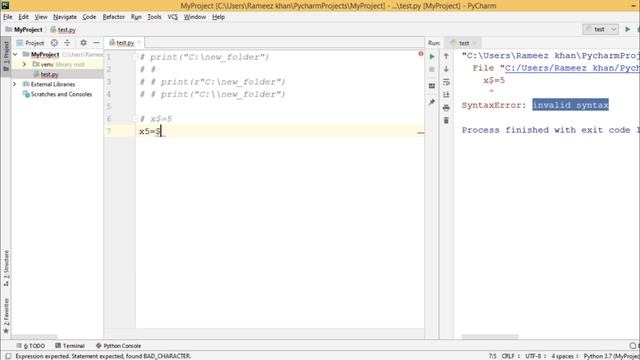Collapse the comment block fold at line 1

135,57
